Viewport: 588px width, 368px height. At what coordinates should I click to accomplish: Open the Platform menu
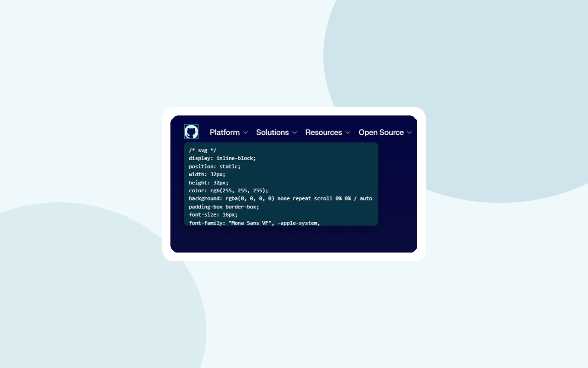(229, 132)
